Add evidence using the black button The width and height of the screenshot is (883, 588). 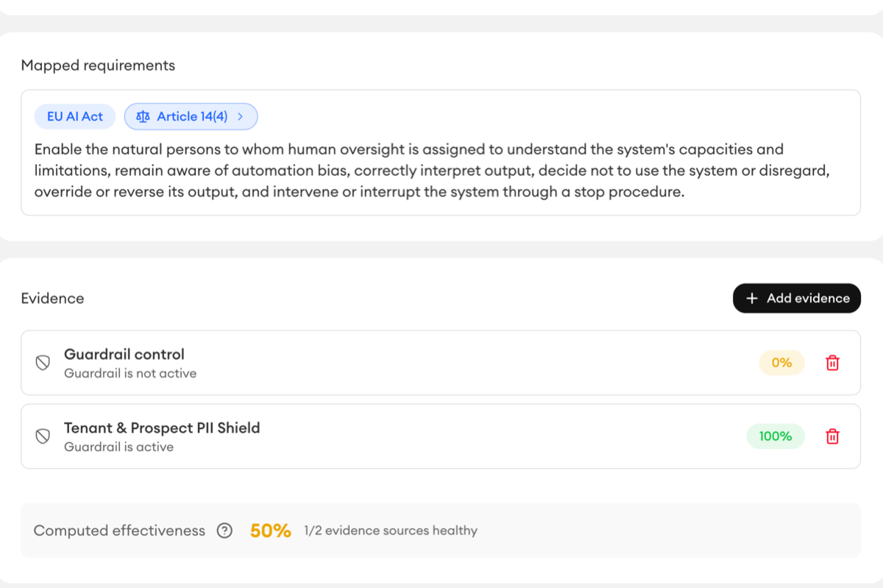point(797,298)
